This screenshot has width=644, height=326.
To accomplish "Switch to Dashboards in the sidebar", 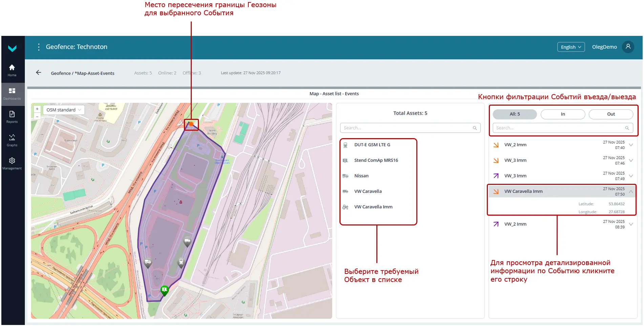I will click(x=12, y=94).
